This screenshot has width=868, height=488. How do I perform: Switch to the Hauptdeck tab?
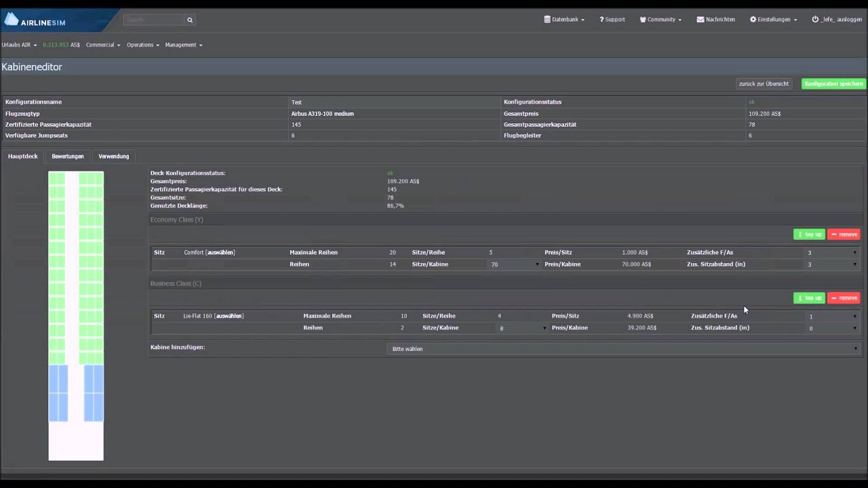pos(23,156)
